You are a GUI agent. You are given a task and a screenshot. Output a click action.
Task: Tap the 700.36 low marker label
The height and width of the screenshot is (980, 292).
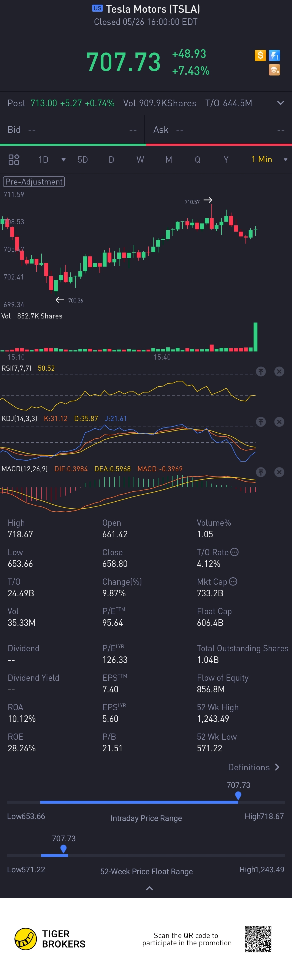click(75, 301)
